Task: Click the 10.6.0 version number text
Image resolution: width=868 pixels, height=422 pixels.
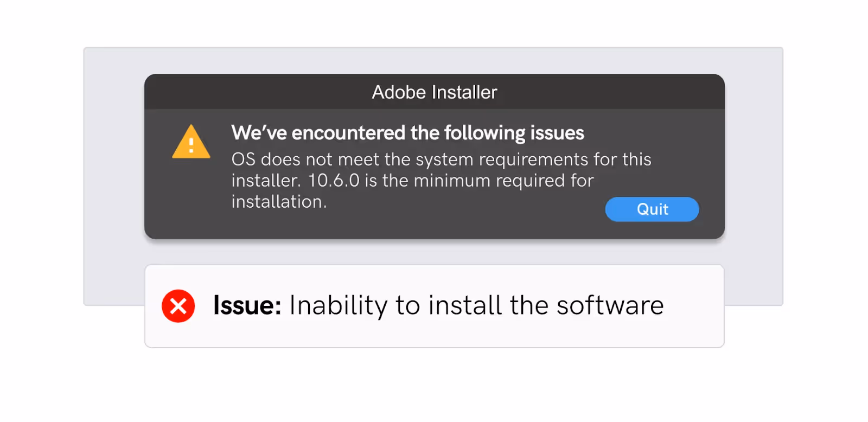Action: (333, 181)
